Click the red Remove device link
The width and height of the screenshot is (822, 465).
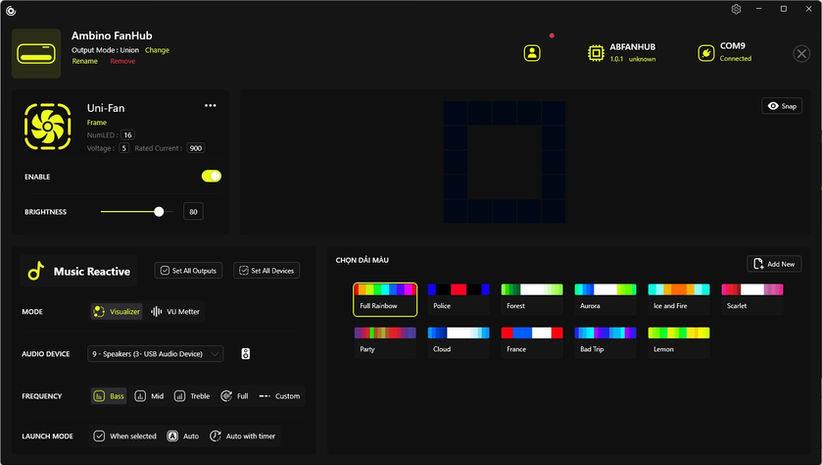point(123,61)
